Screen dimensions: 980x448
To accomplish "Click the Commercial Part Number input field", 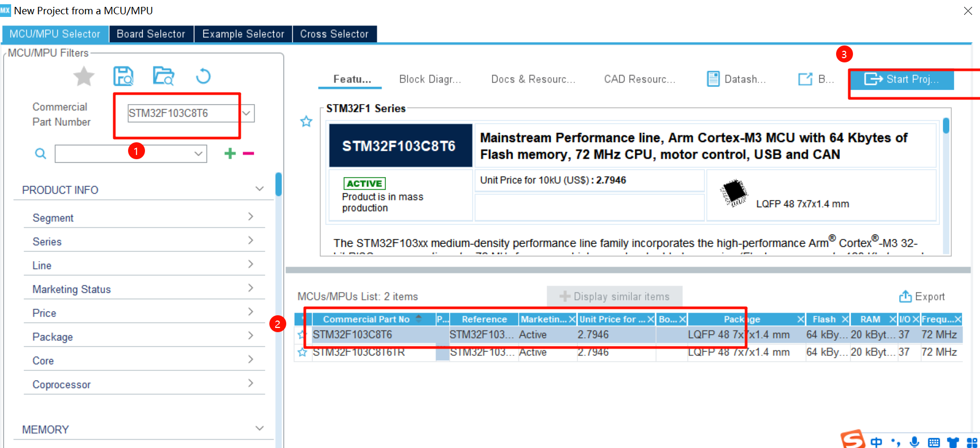I will pos(184,113).
